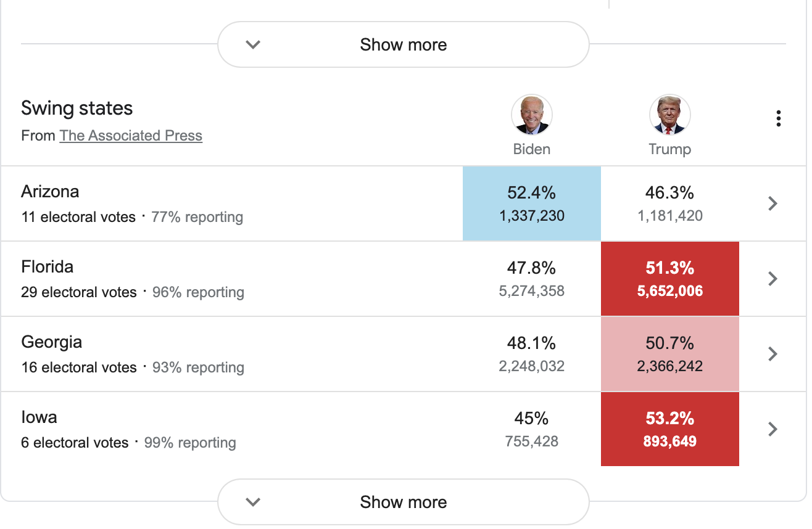Click Biden's candidate photo
Viewport: 812px width, 529px height.
click(x=531, y=115)
